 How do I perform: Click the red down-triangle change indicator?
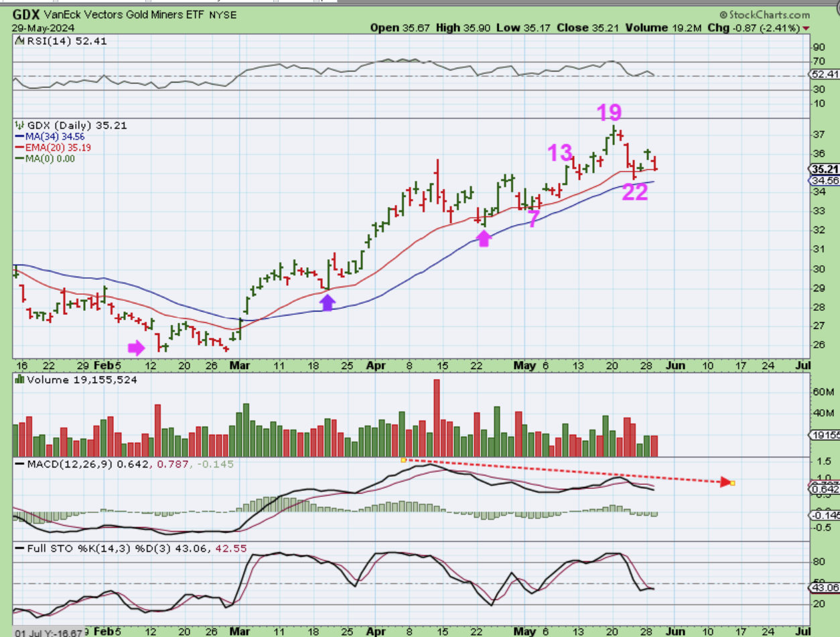point(804,29)
